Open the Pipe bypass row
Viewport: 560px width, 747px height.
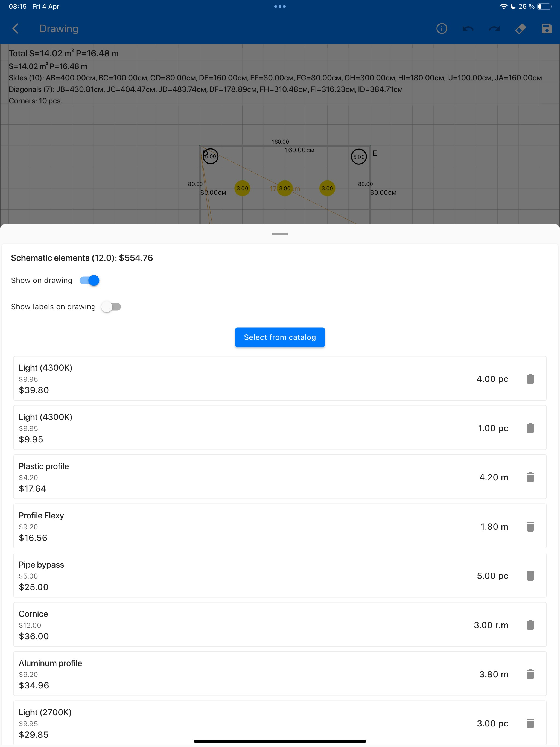[x=280, y=575]
